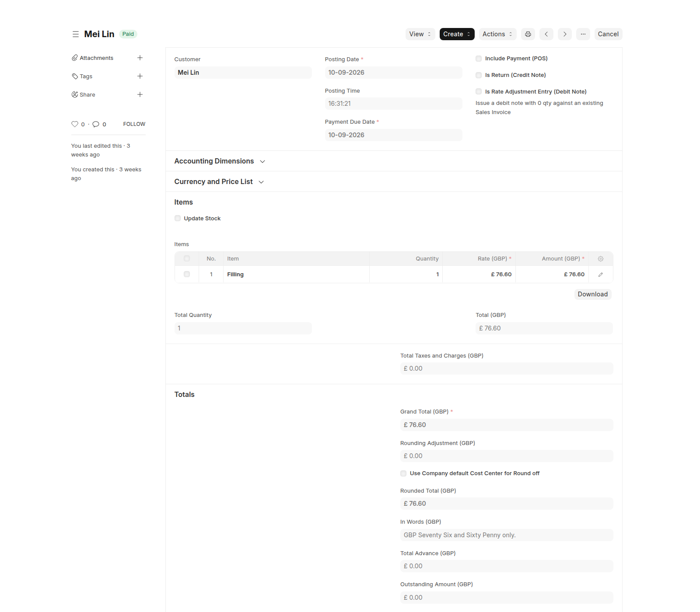Click the Total (GBP) field
The height and width of the screenshot is (612, 700).
[544, 328]
